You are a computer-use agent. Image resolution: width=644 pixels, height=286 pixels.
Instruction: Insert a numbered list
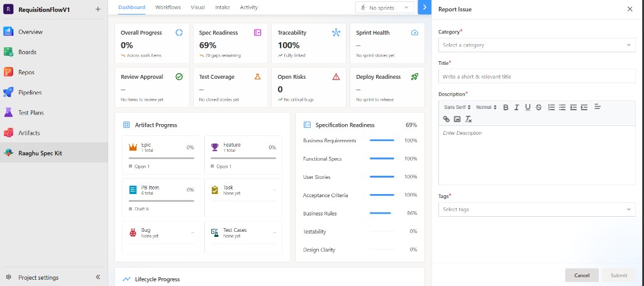(x=551, y=107)
